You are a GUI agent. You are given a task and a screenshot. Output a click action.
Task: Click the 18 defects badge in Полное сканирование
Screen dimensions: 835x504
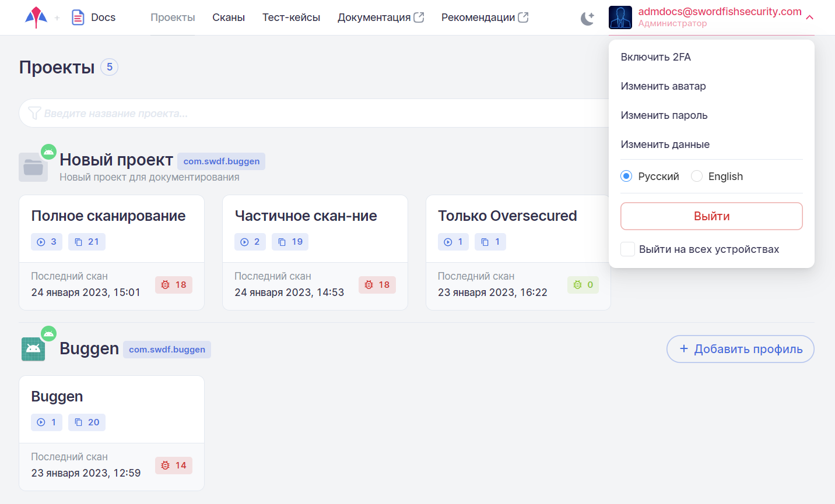(174, 285)
